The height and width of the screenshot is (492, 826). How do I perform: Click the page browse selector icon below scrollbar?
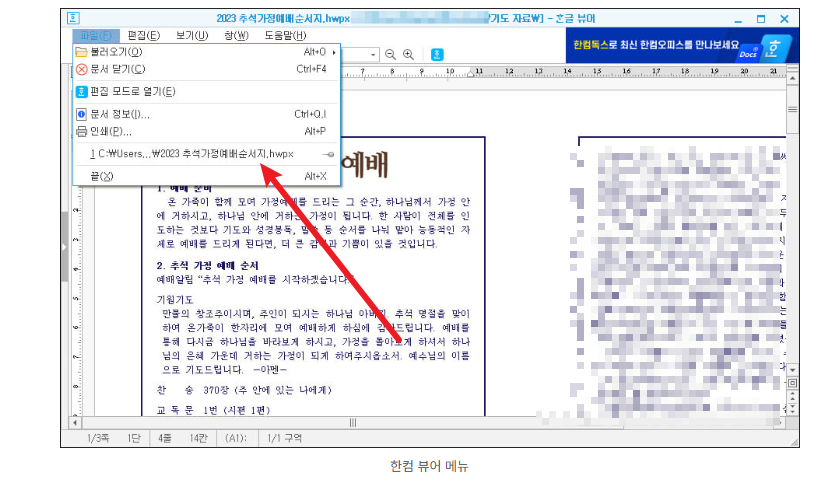tap(792, 383)
